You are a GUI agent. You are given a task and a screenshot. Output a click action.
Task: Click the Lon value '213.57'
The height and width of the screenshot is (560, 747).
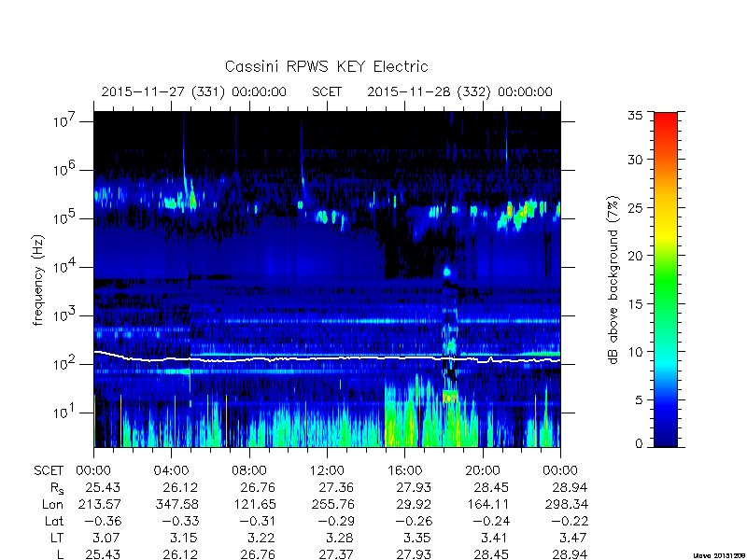(x=99, y=504)
